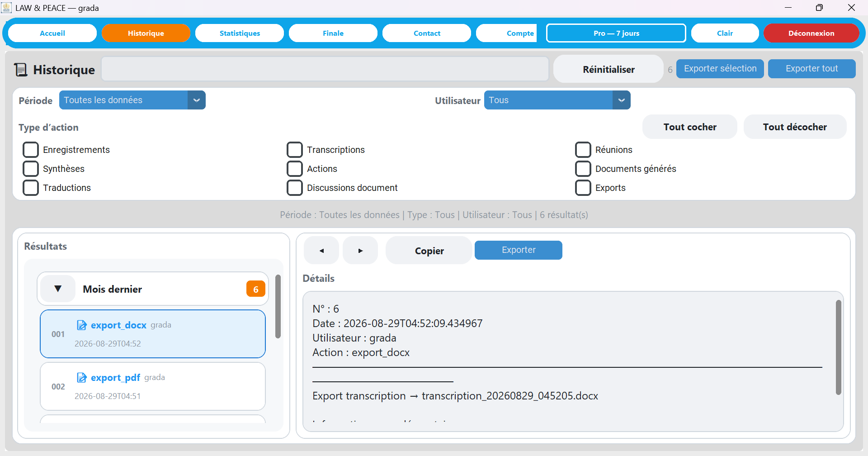Switch to Clair theme
The image size is (868, 456).
725,33
